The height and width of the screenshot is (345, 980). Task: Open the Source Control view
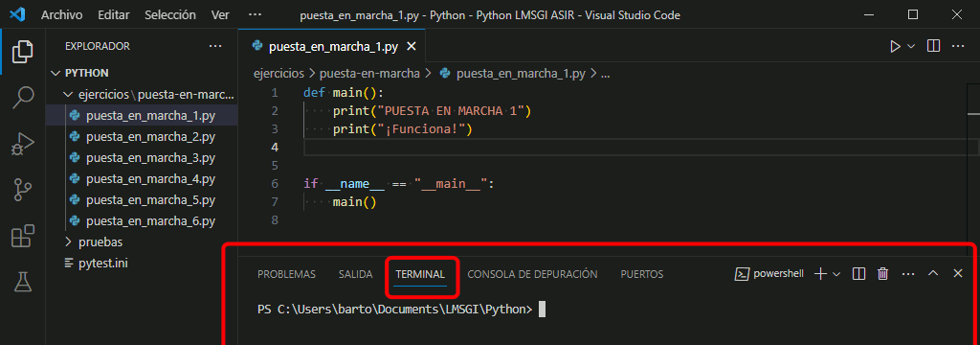[x=23, y=191]
